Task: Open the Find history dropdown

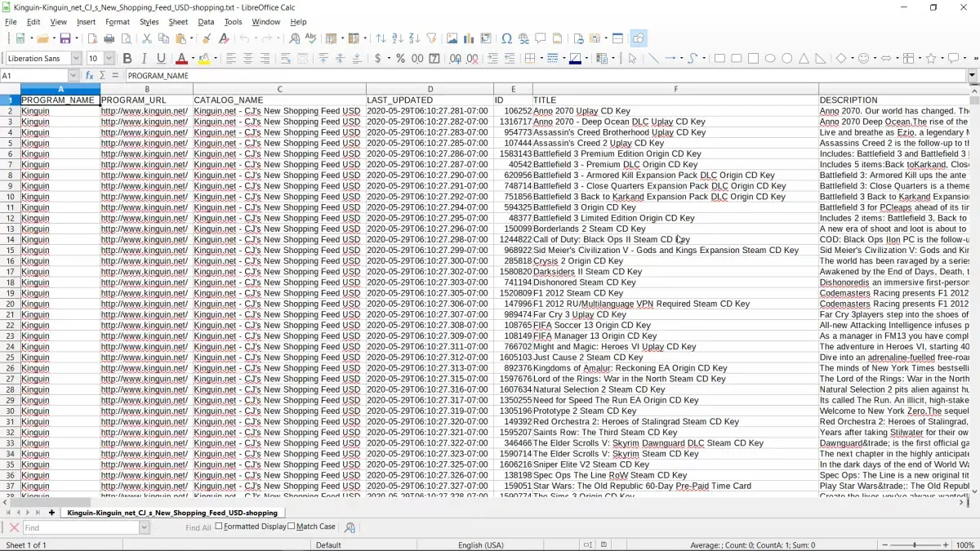Action: (x=145, y=528)
